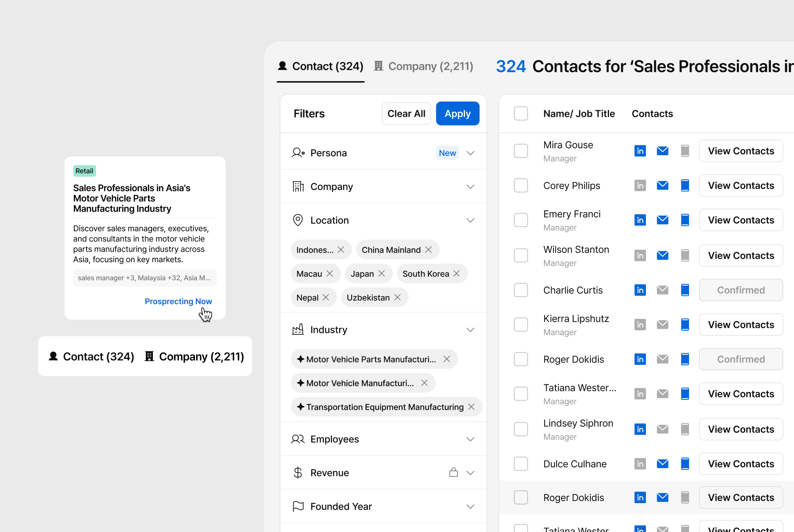The width and height of the screenshot is (794, 532).
Task: Select Wilson Stanton's row checkbox
Action: [x=521, y=255]
